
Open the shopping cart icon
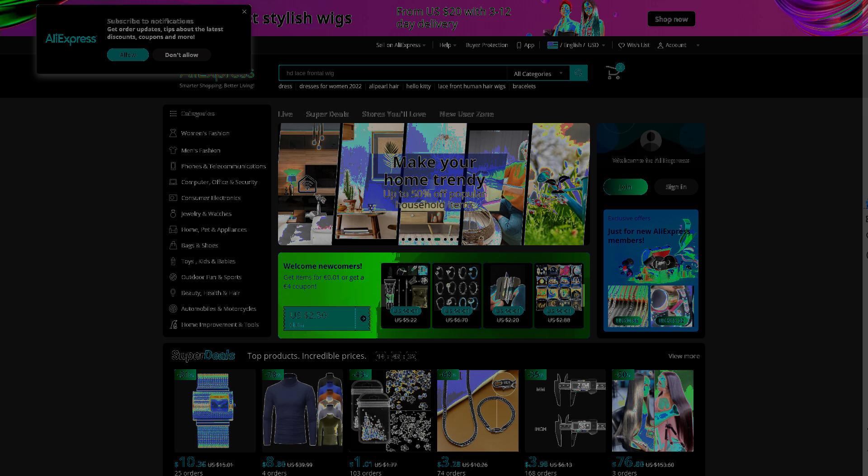click(614, 72)
